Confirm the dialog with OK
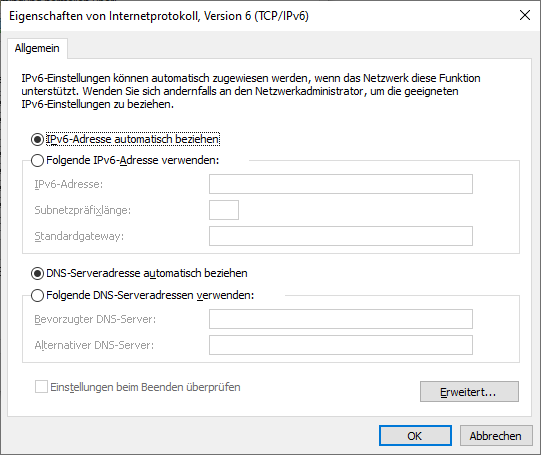The image size is (541, 455). (415, 436)
